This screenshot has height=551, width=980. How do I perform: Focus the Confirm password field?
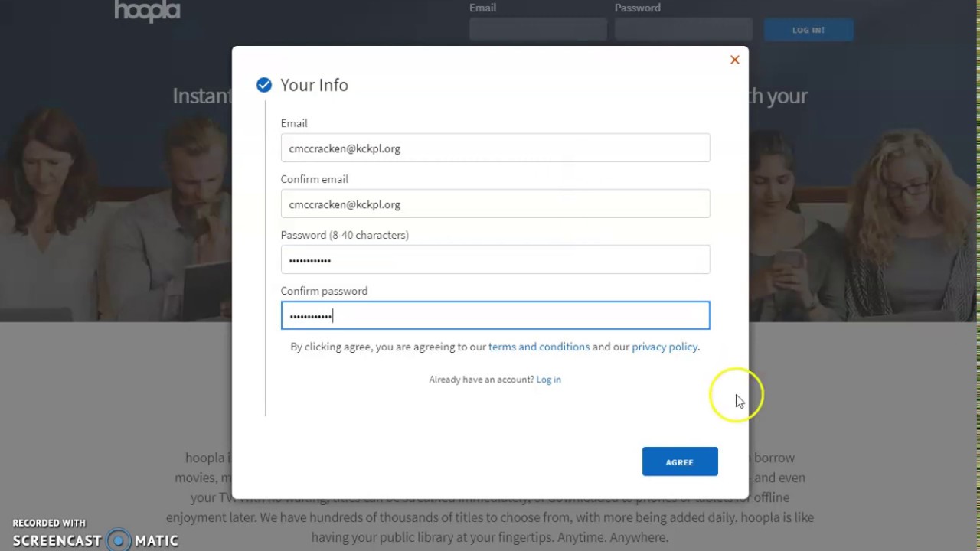pos(495,316)
